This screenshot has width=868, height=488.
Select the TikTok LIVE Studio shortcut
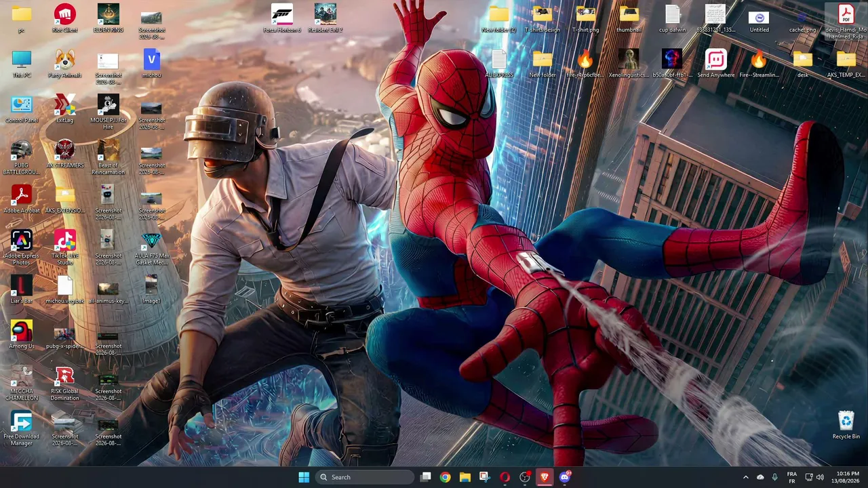pyautogui.click(x=64, y=248)
